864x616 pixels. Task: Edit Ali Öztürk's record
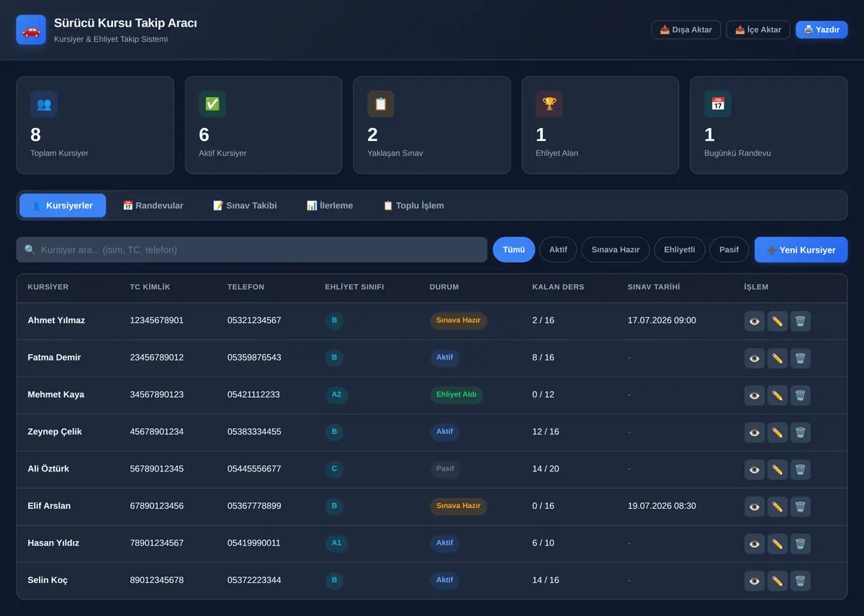click(x=778, y=469)
